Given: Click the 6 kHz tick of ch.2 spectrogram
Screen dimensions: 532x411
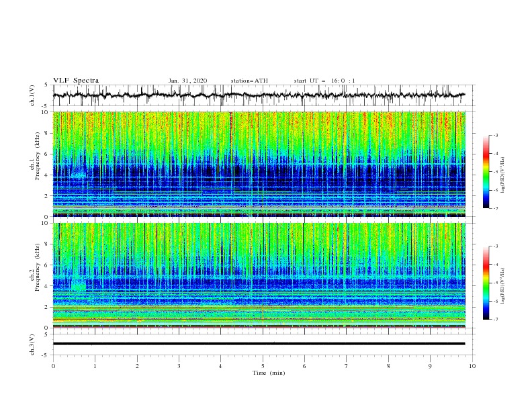Looking at the screenshot, I should coord(48,265).
